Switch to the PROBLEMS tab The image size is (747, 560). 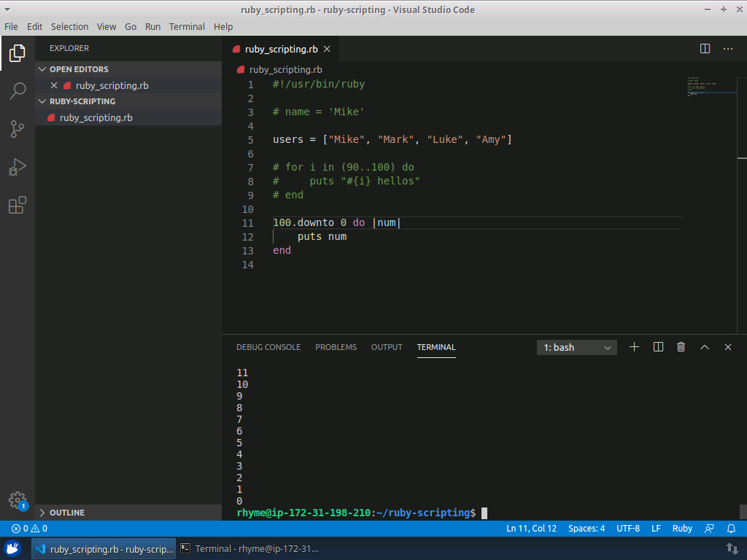(336, 347)
